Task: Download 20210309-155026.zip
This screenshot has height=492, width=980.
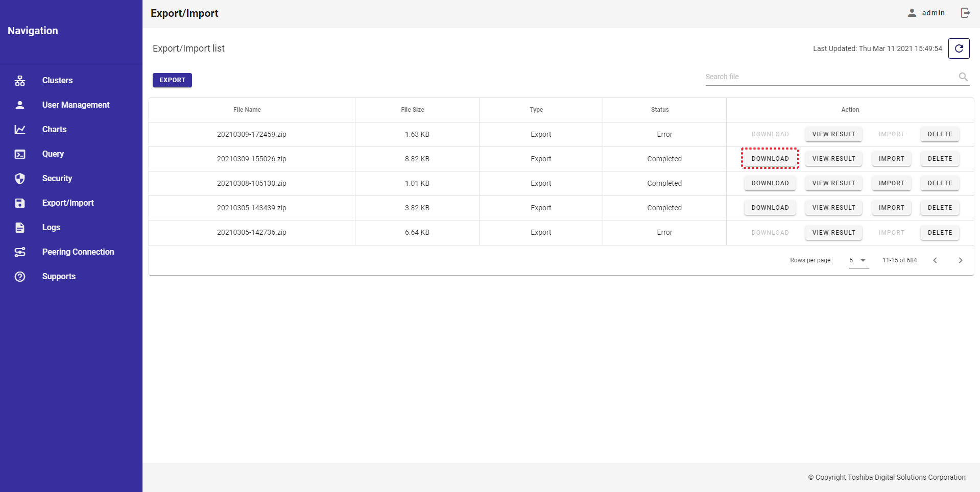Action: [770, 159]
